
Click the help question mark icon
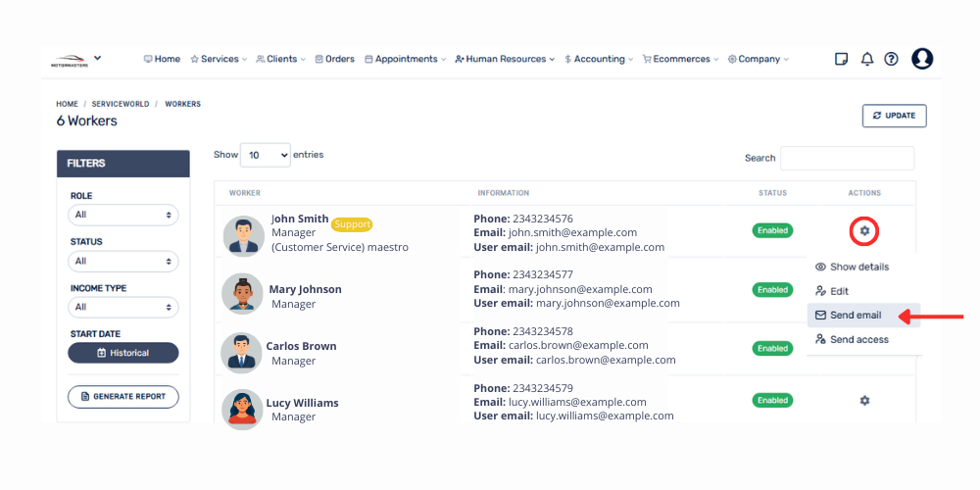[x=891, y=59]
